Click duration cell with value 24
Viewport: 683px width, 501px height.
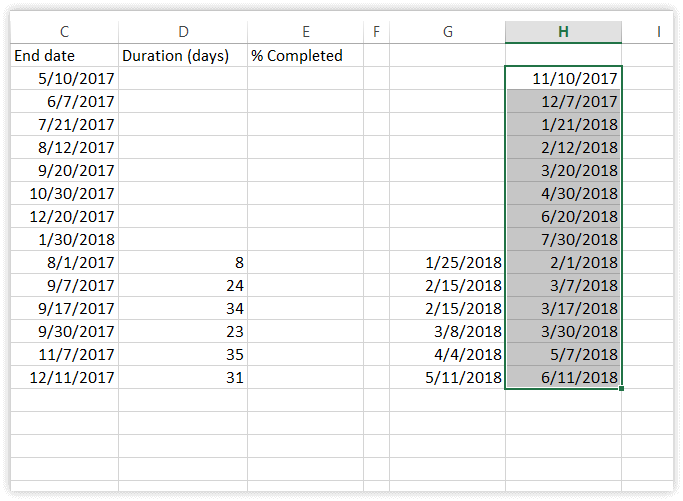click(x=183, y=285)
